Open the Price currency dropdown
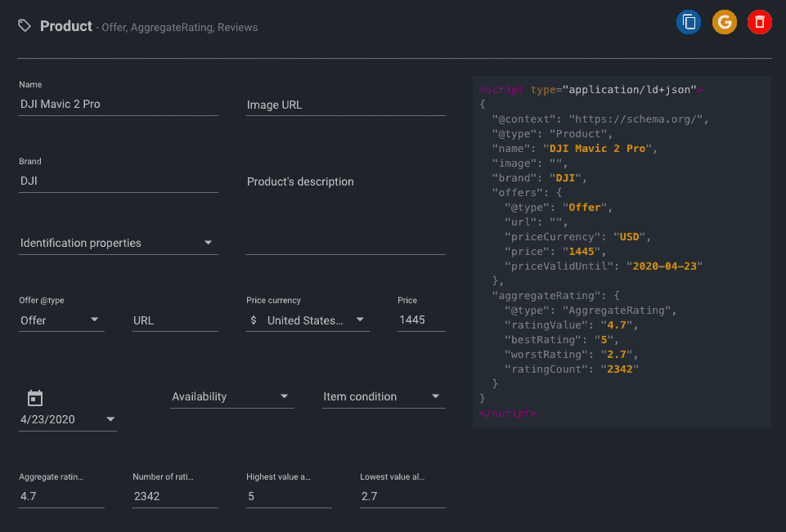 tap(308, 320)
